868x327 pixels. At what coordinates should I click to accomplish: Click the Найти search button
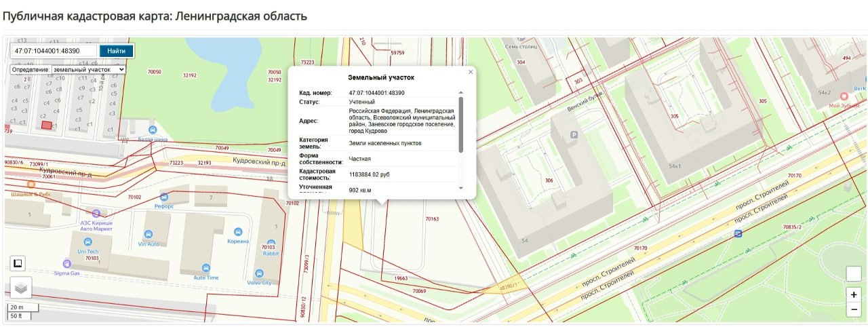point(116,51)
